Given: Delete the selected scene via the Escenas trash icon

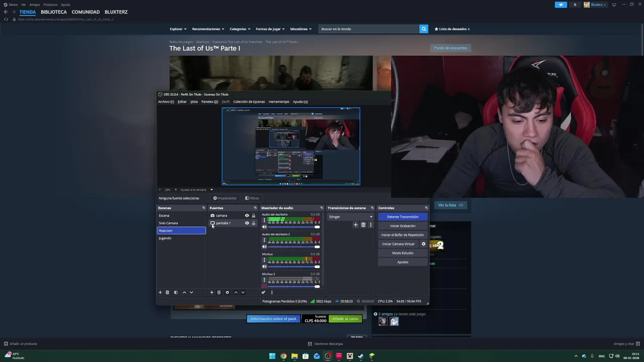Looking at the screenshot, I should [168, 293].
